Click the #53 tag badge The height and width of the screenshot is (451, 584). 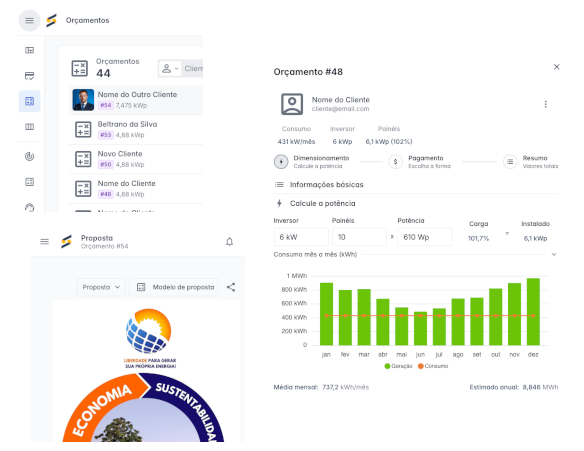106,135
